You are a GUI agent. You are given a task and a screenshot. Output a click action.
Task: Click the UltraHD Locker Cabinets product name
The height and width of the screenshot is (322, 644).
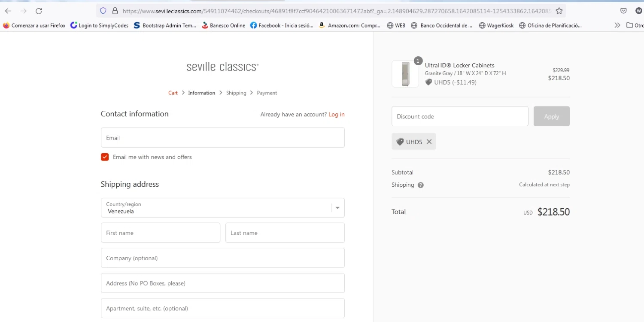[x=459, y=65]
